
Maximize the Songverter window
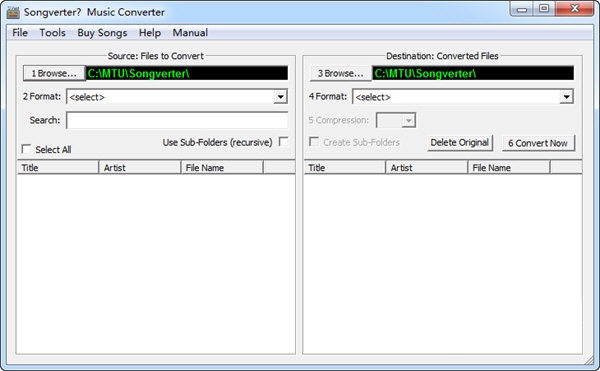tap(544, 9)
